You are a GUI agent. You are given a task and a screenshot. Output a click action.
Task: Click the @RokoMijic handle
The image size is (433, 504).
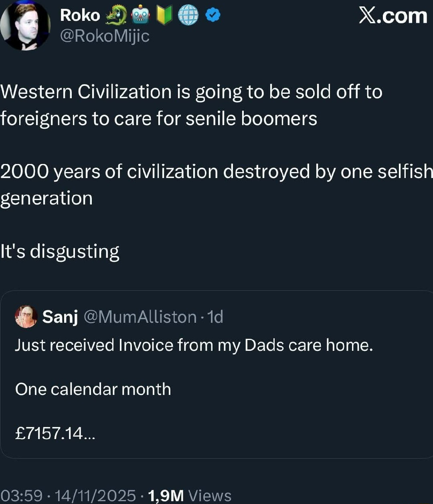(x=105, y=36)
